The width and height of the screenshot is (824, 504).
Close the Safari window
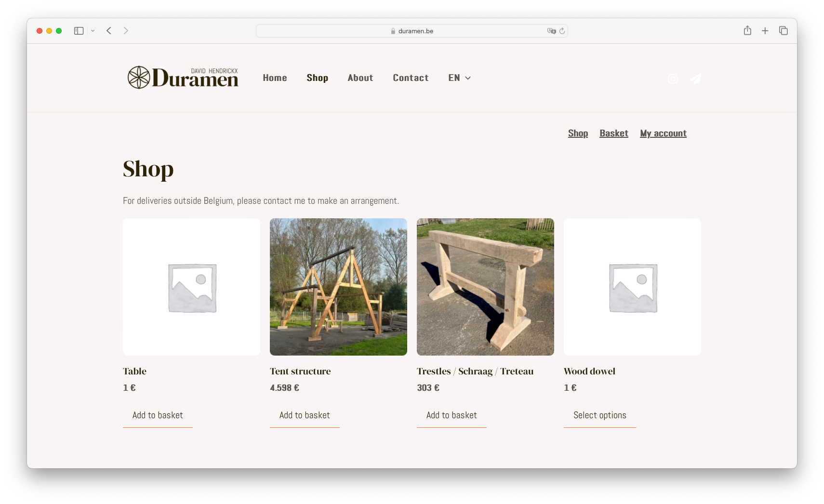(40, 31)
